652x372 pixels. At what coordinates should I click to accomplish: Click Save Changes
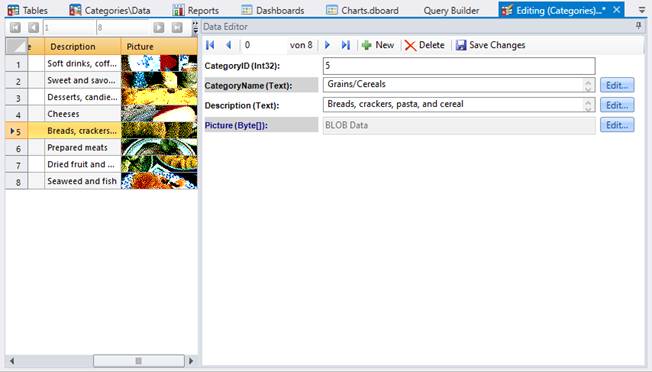[490, 45]
